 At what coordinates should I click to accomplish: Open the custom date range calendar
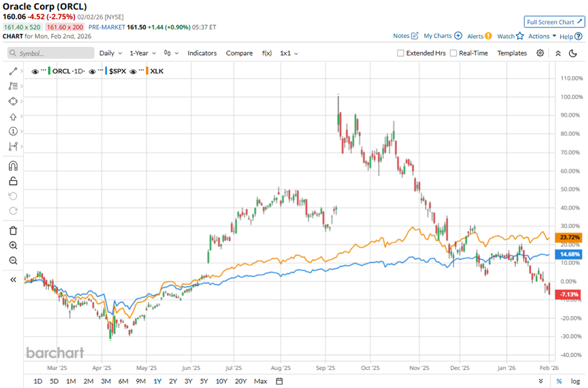[280, 381]
